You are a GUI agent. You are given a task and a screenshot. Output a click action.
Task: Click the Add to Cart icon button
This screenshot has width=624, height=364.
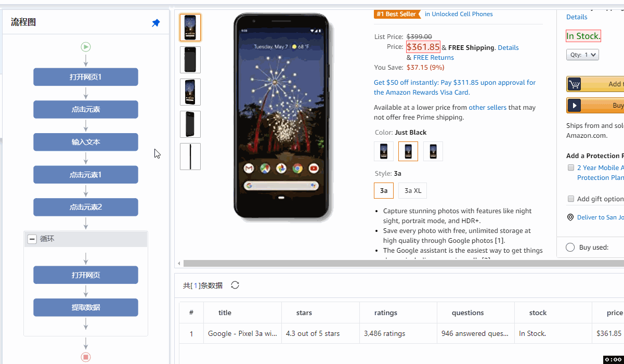coord(574,84)
